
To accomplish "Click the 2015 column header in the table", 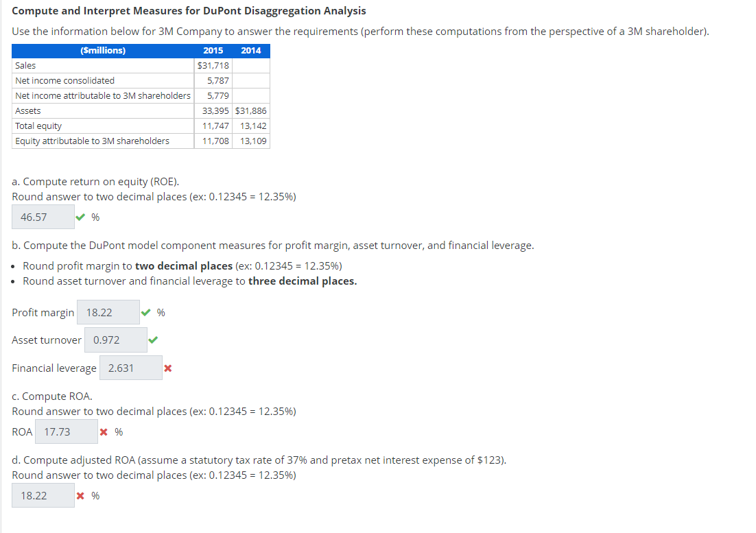I will (x=213, y=50).
